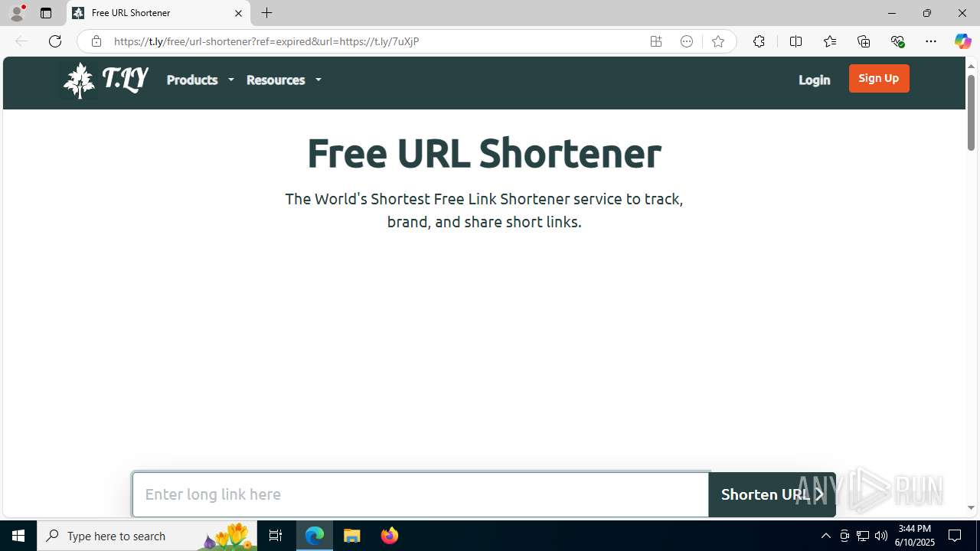Open network settings tray icon
The width and height of the screenshot is (980, 551).
[863, 536]
